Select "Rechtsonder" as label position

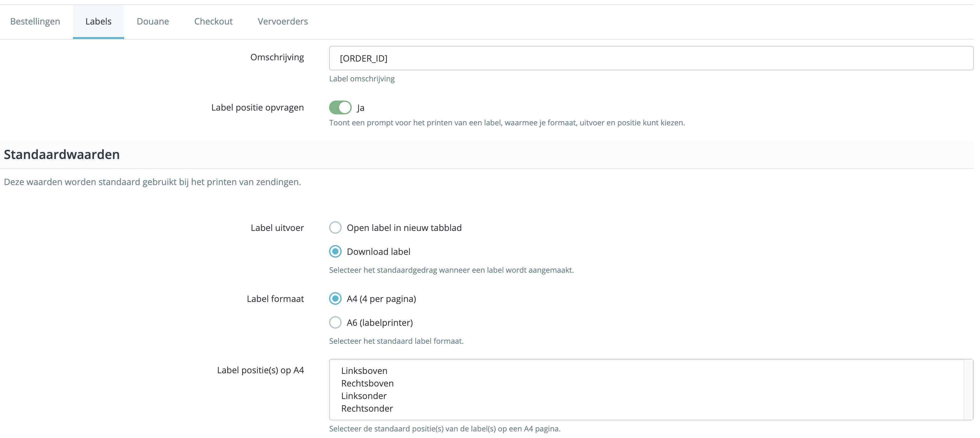(x=367, y=408)
